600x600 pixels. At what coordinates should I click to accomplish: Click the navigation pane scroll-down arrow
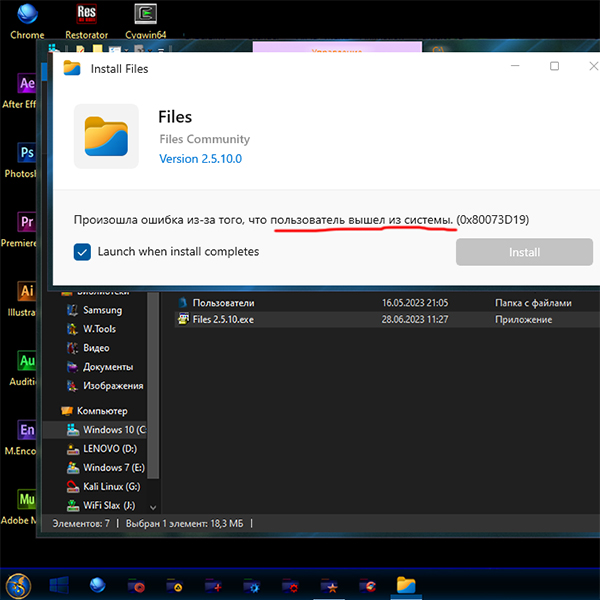pyautogui.click(x=153, y=508)
